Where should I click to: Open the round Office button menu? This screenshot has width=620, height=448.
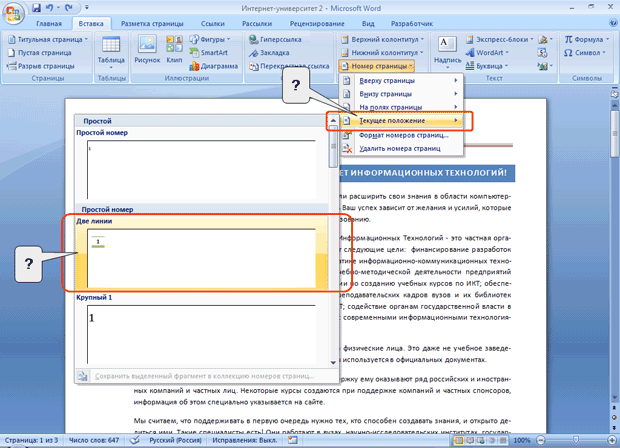(x=13, y=13)
